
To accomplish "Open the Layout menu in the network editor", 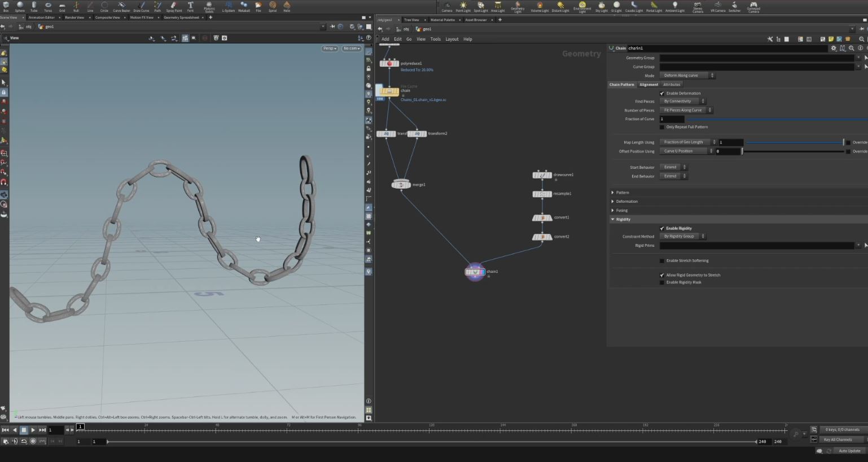I will pos(451,38).
